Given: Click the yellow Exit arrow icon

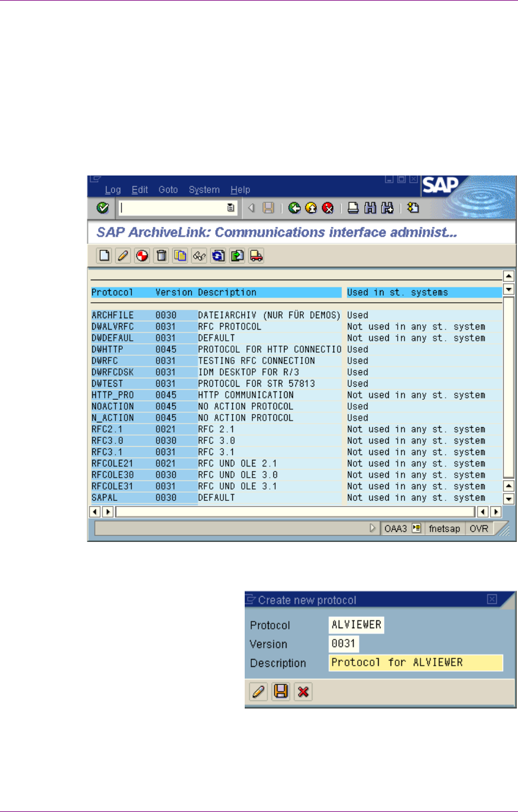Looking at the screenshot, I should click(310, 208).
